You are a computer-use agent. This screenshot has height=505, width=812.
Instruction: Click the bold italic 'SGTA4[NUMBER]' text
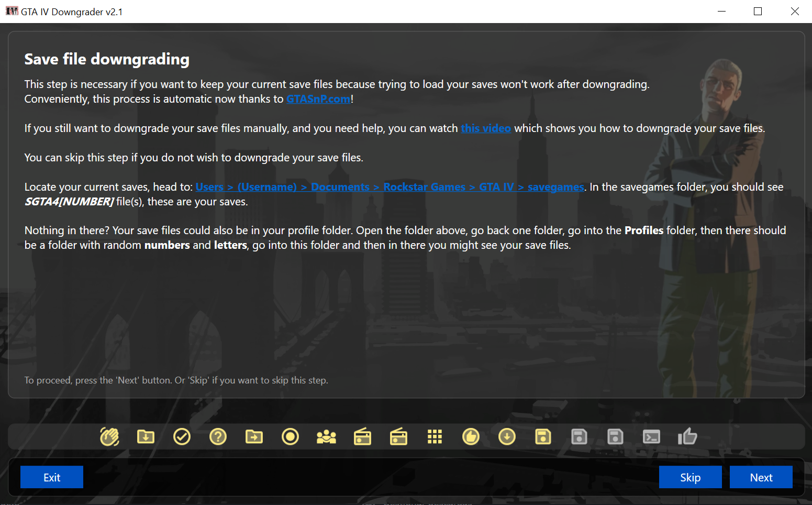click(x=69, y=202)
